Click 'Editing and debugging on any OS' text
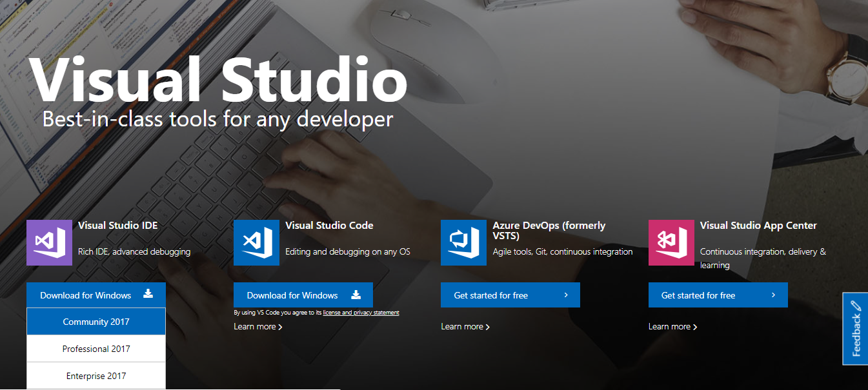The height and width of the screenshot is (390, 868). [348, 252]
